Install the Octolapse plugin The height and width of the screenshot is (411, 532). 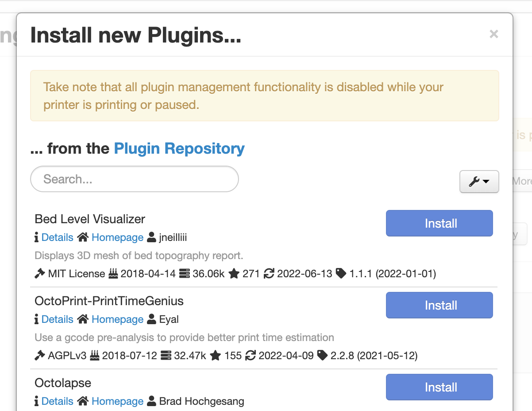click(x=439, y=387)
